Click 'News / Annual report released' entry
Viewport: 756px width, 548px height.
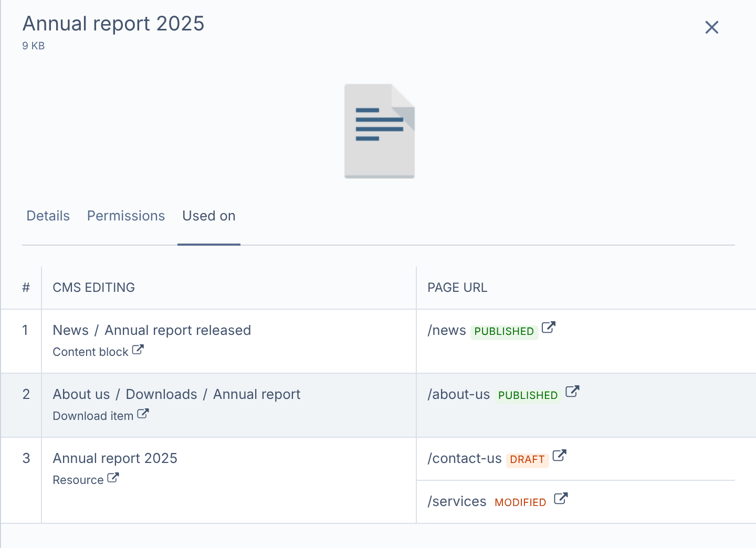click(152, 330)
